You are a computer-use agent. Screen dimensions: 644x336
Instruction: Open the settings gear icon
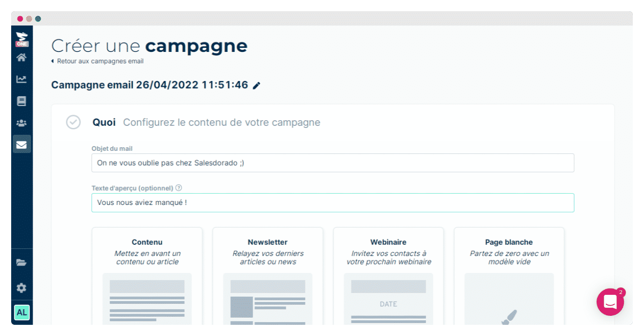pos(21,288)
